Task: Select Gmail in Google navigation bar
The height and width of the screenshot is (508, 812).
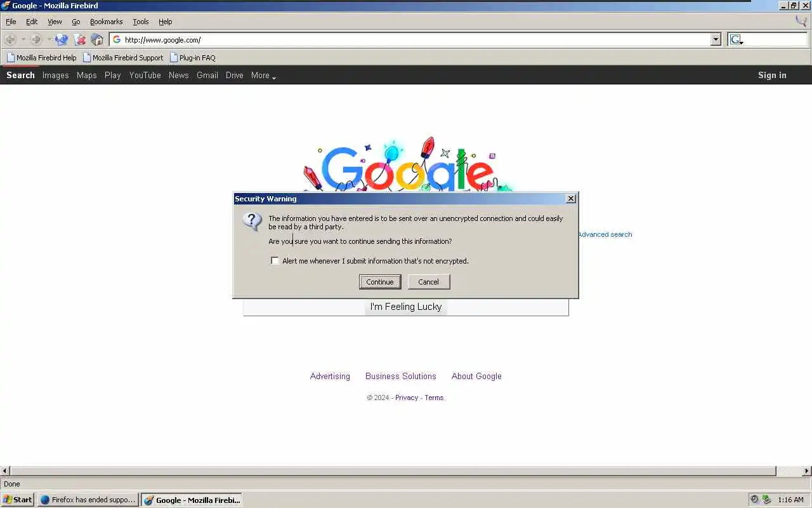Action: pos(207,75)
